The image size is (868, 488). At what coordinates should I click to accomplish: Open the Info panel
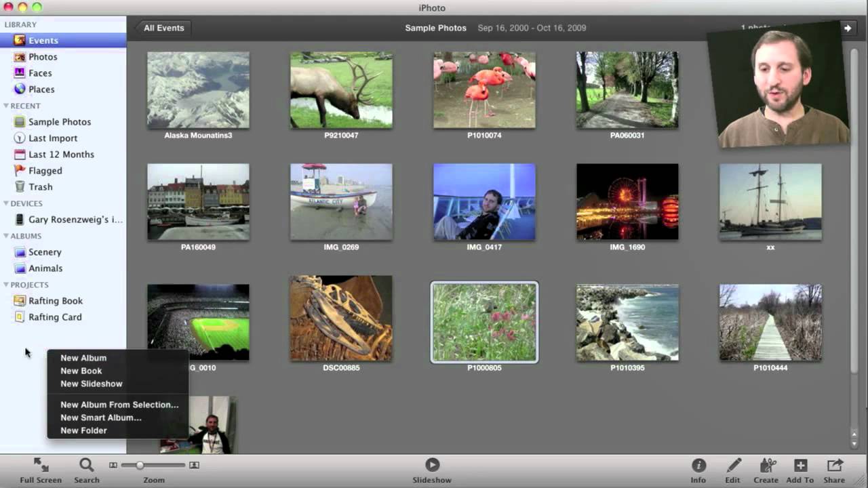click(698, 470)
